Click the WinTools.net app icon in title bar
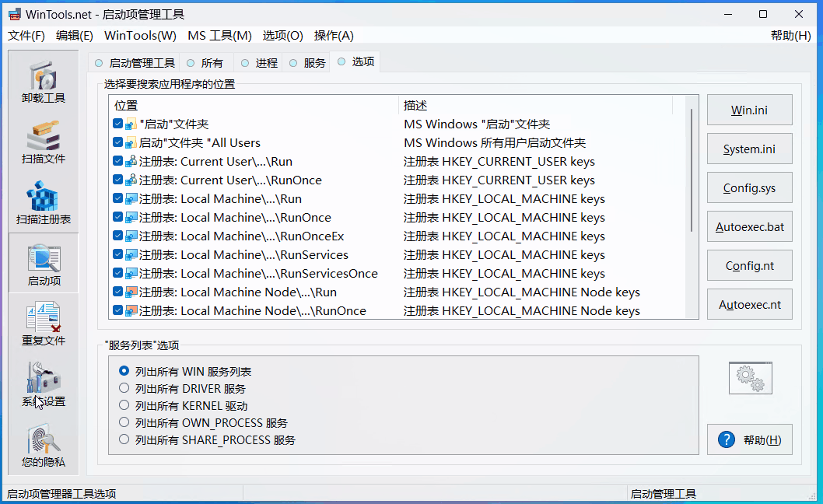Viewport: 823px width, 504px height. tap(14, 14)
